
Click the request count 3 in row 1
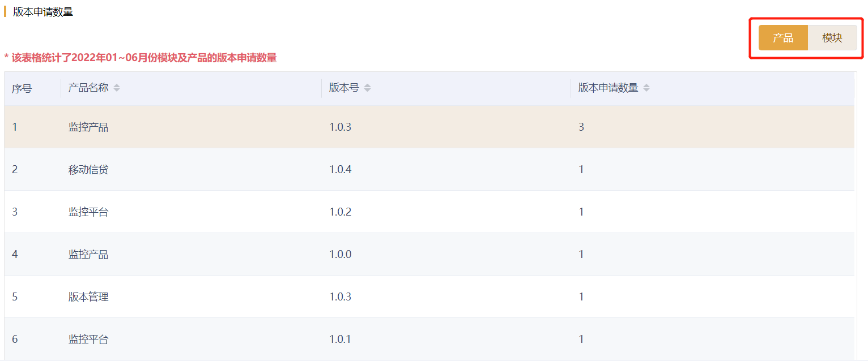click(581, 127)
